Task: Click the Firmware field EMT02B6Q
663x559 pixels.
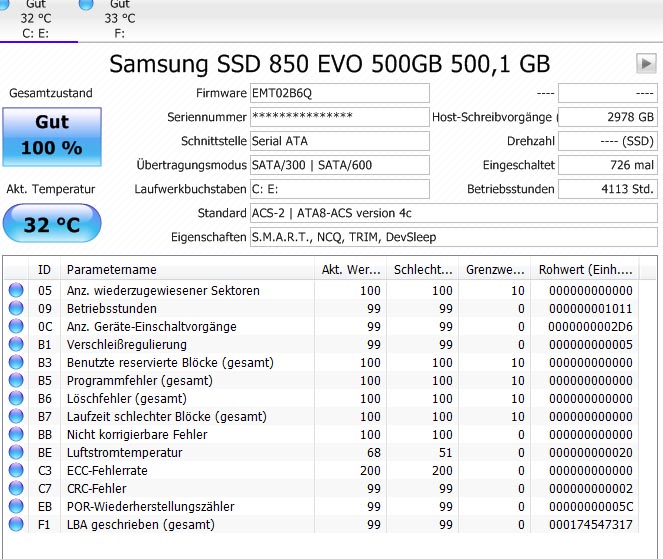Action: [340, 93]
